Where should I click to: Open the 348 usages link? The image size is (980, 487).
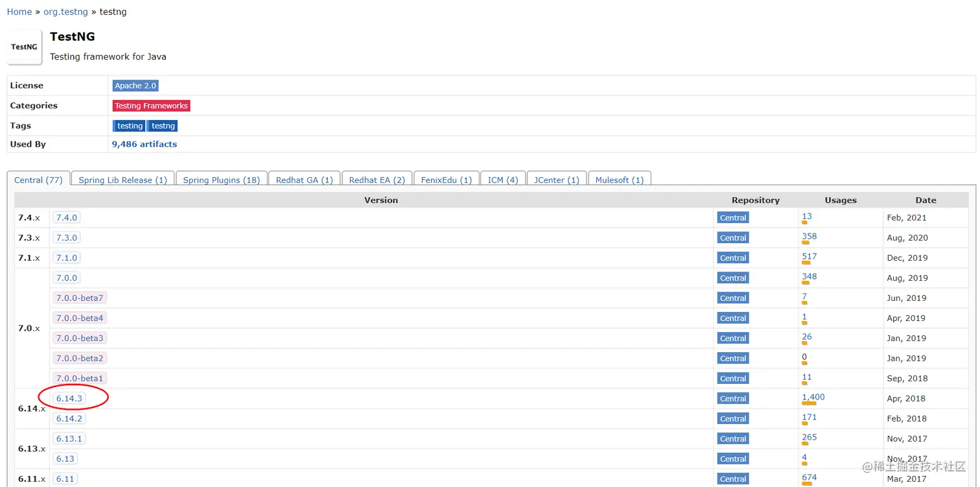point(810,277)
